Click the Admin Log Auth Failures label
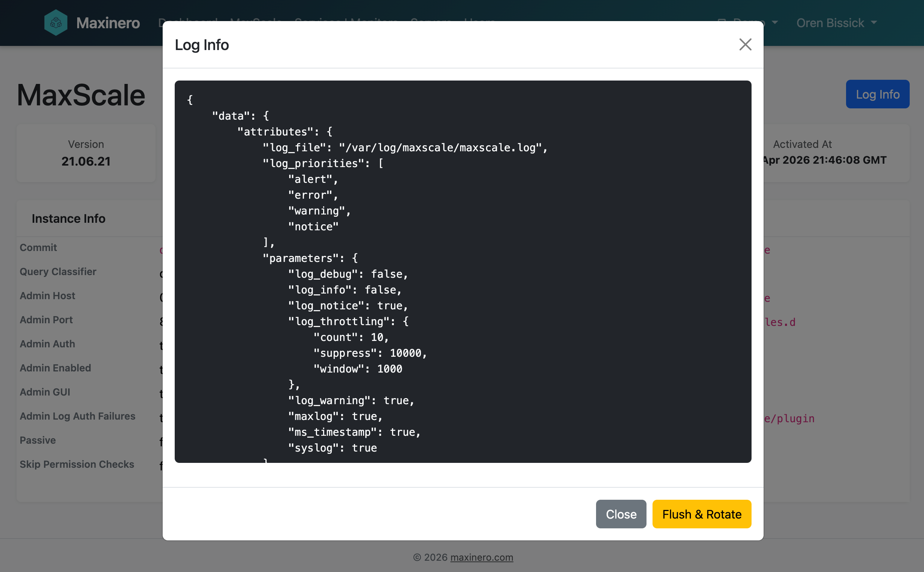 click(x=77, y=416)
